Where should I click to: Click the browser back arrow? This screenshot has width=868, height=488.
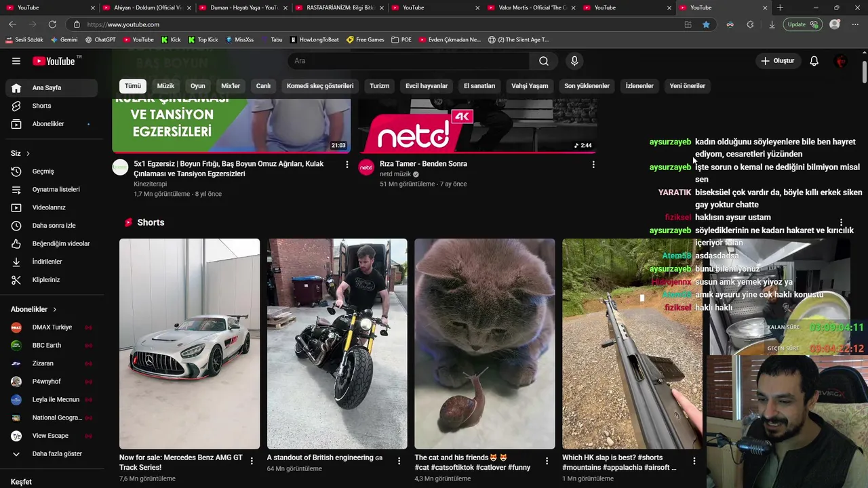12,24
